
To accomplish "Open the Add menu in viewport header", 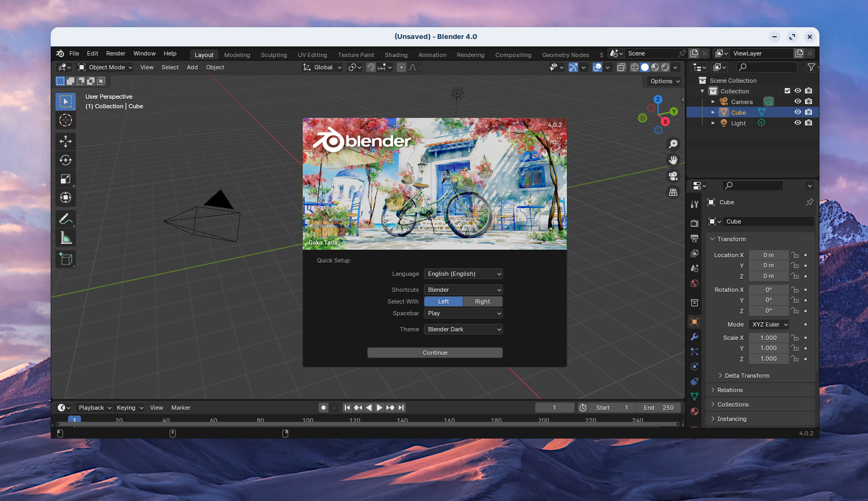I will [192, 67].
